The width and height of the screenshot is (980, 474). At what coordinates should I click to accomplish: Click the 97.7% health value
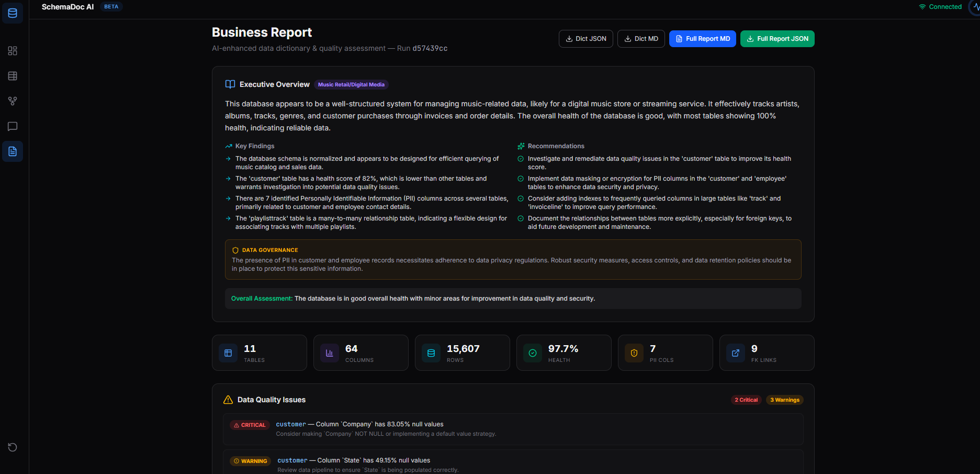click(563, 349)
